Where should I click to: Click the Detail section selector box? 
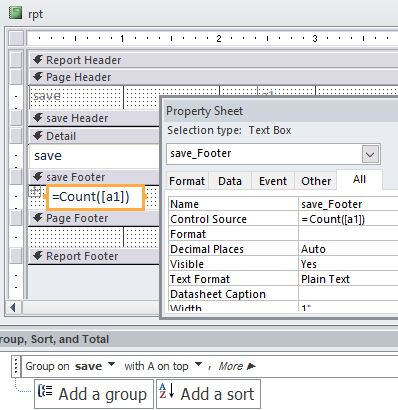tap(16, 136)
